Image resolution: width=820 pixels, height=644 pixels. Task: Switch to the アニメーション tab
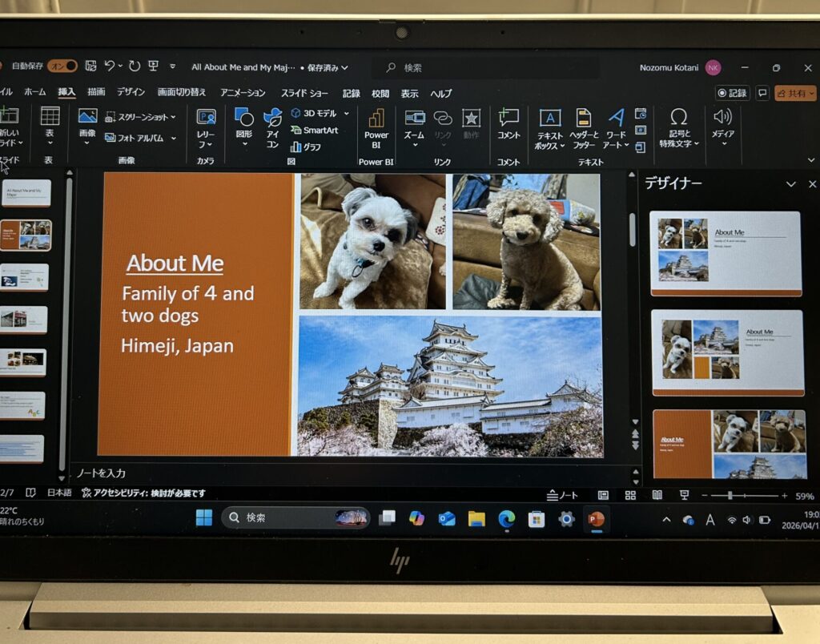click(x=243, y=93)
